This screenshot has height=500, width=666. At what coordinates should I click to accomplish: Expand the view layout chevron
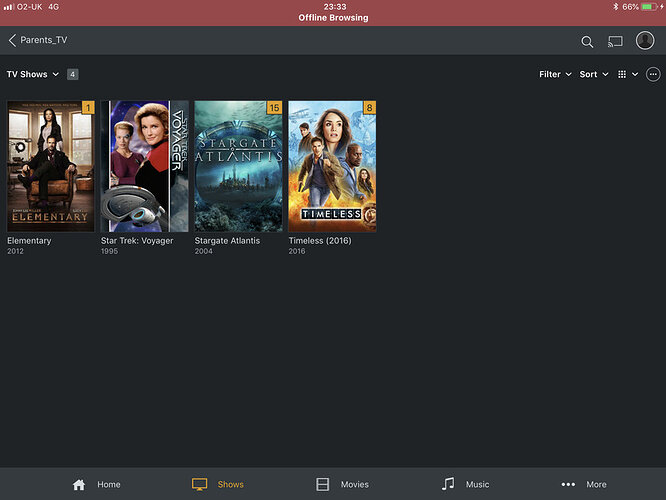(x=635, y=74)
